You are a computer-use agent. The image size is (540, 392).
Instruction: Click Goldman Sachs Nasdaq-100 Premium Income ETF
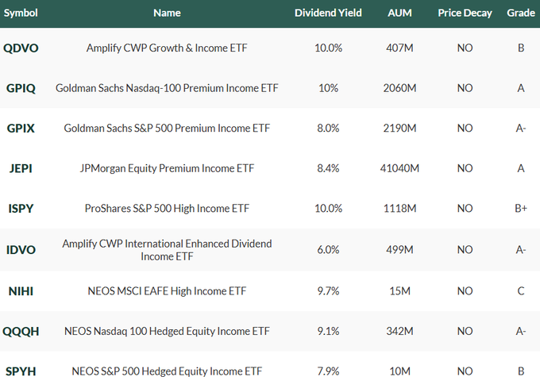pos(167,88)
